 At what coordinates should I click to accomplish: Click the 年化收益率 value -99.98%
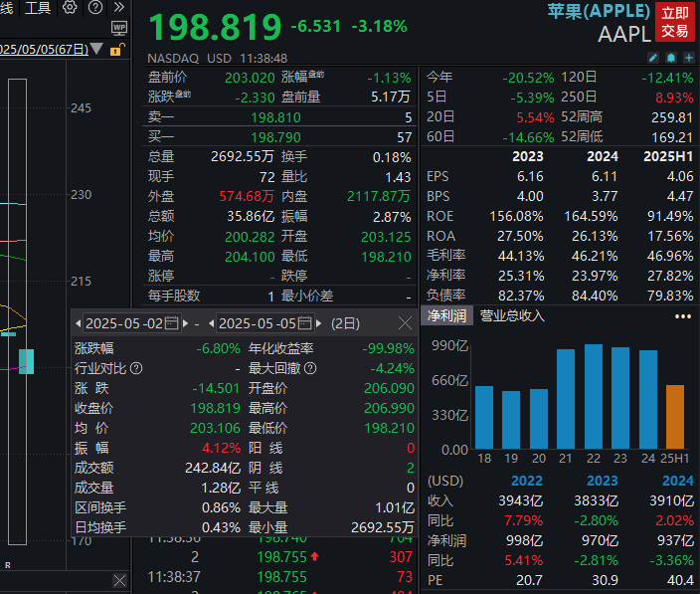pyautogui.click(x=388, y=349)
